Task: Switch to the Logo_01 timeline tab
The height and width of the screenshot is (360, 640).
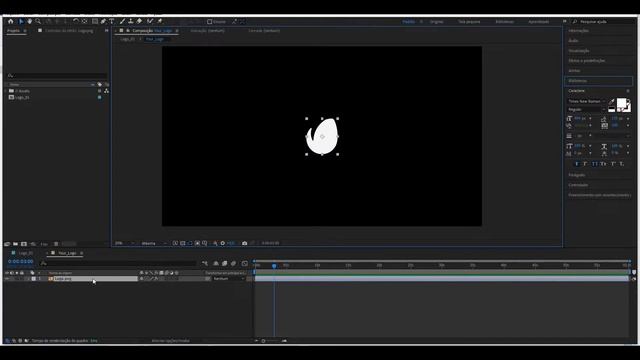Action: 26,253
